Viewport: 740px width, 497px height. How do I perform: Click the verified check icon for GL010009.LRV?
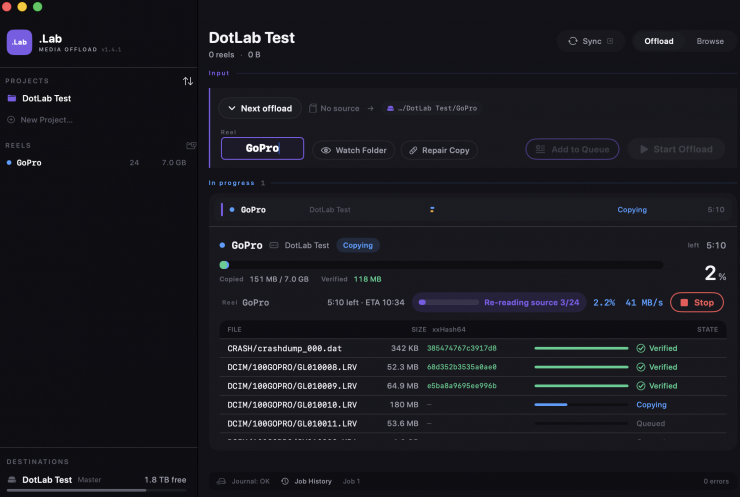click(x=640, y=386)
